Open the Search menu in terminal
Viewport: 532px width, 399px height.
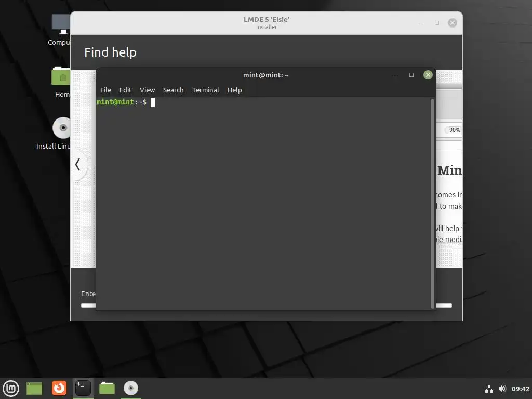[173, 90]
